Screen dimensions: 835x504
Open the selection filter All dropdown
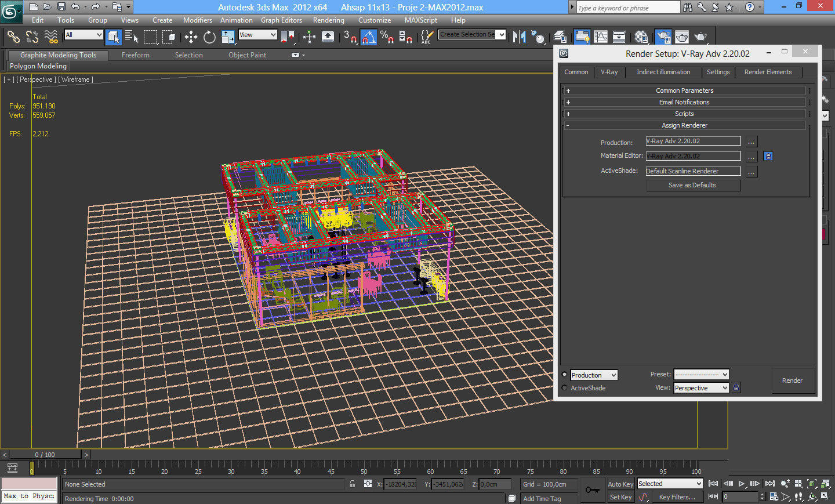[x=83, y=35]
